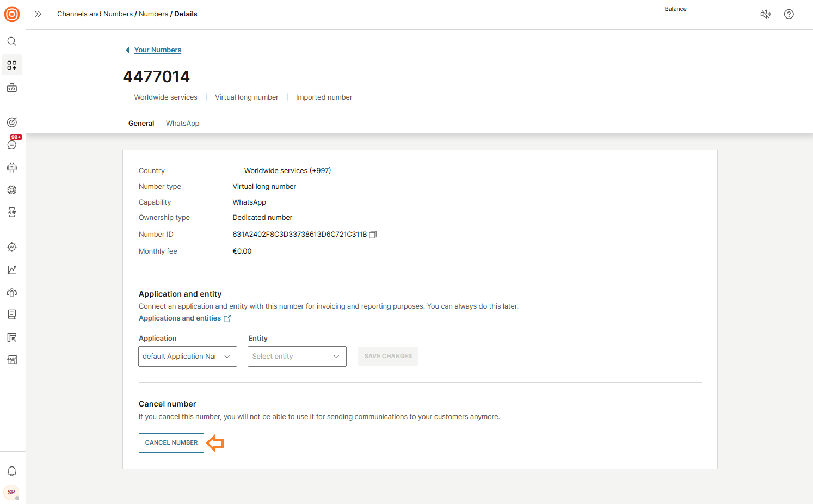Expand the Select entity dropdown

point(297,357)
